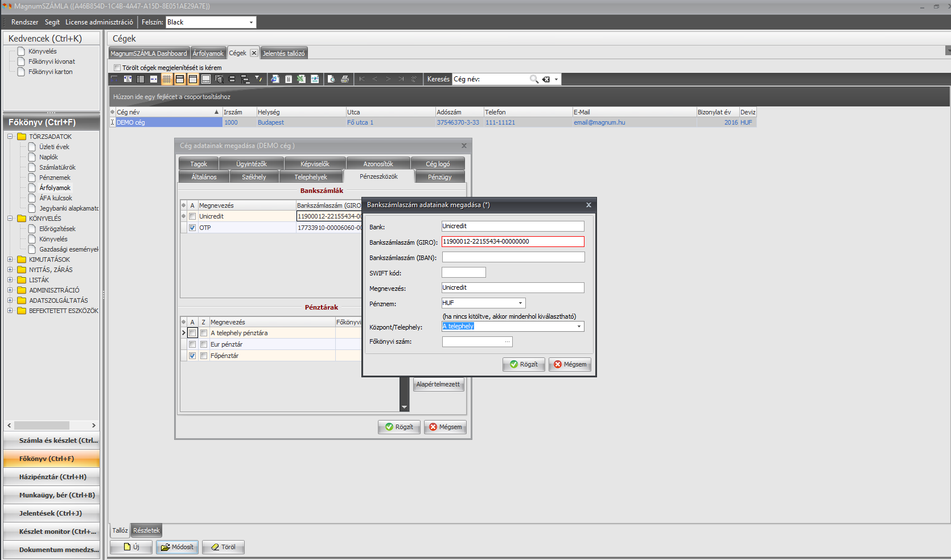This screenshot has height=560, width=951.
Task: Click the funnel filter toolbar icon
Action: pos(258,79)
